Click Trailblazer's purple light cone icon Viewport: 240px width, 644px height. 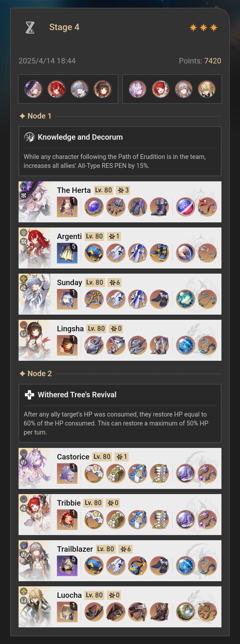pyautogui.click(x=67, y=566)
